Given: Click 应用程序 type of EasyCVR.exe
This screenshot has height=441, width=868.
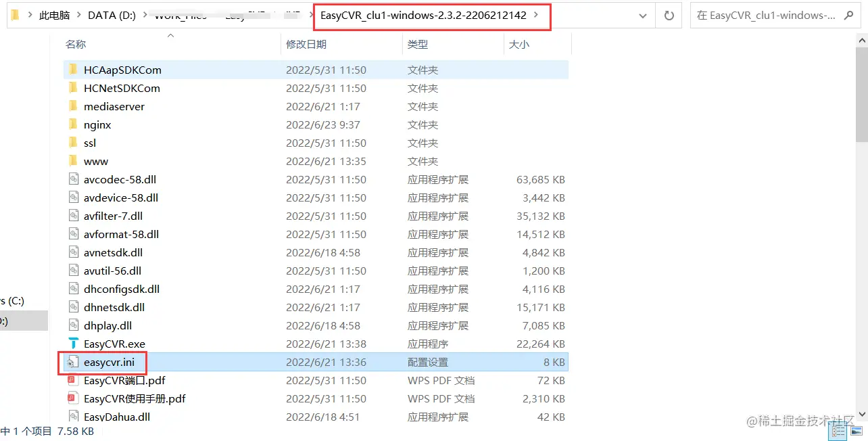Looking at the screenshot, I should pyautogui.click(x=427, y=344).
